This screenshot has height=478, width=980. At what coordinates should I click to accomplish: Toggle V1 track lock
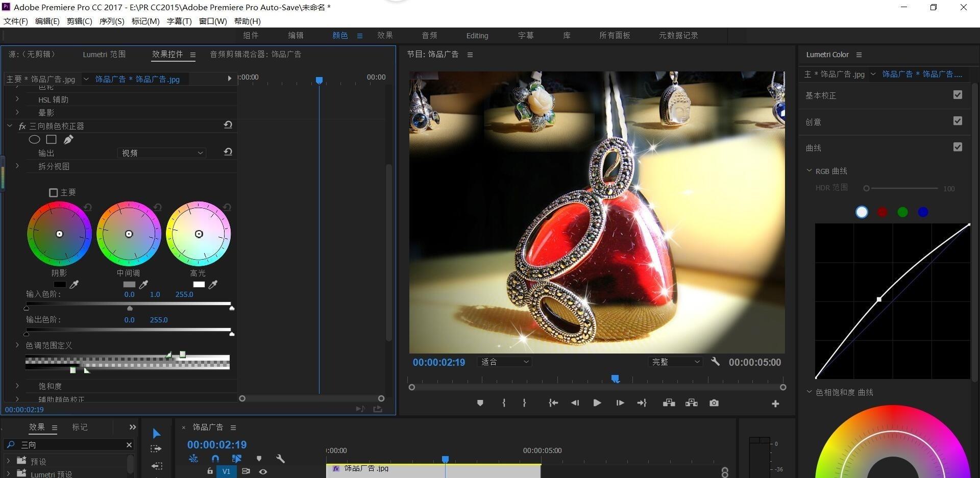(x=210, y=471)
